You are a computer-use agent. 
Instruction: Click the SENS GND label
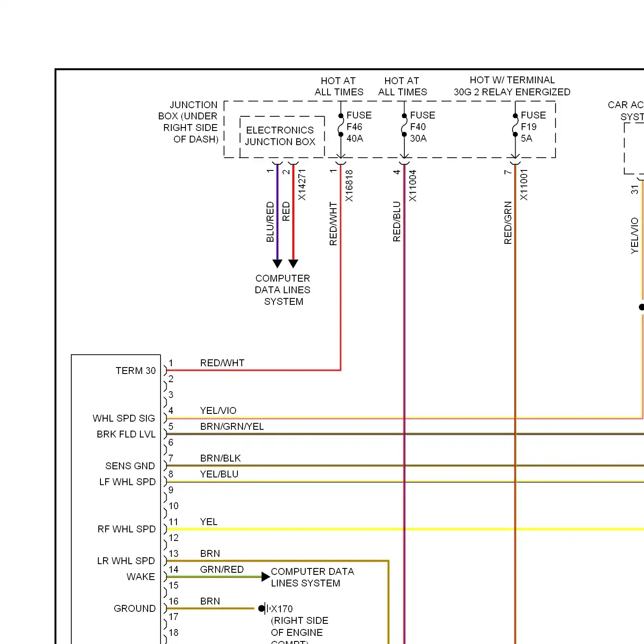click(x=130, y=466)
